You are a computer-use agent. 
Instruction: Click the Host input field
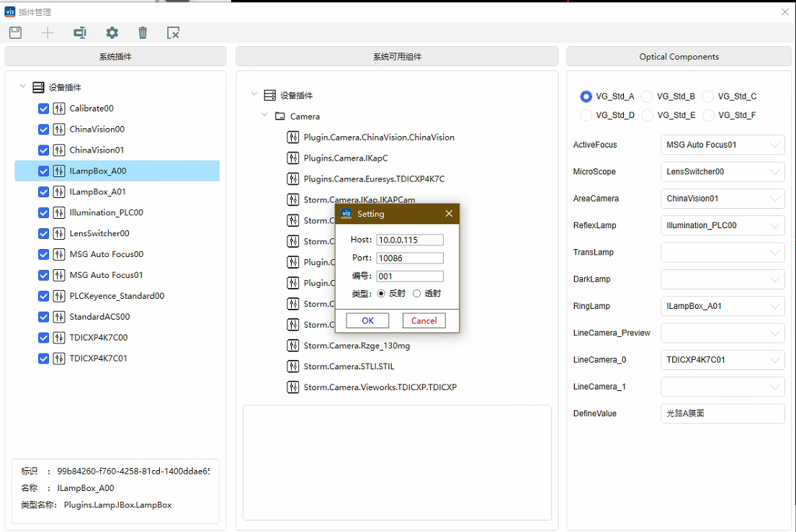[410, 240]
